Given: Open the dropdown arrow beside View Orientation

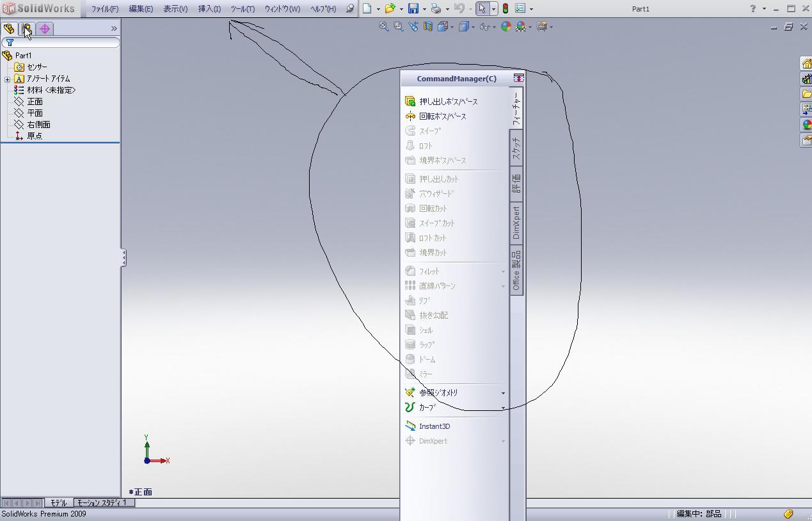Looking at the screenshot, I should [452, 27].
